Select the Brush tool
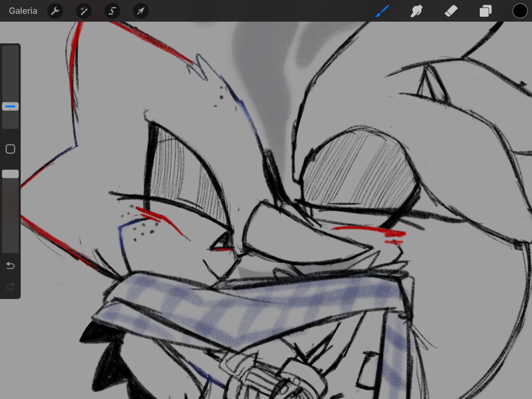The height and width of the screenshot is (399, 532). pyautogui.click(x=382, y=11)
